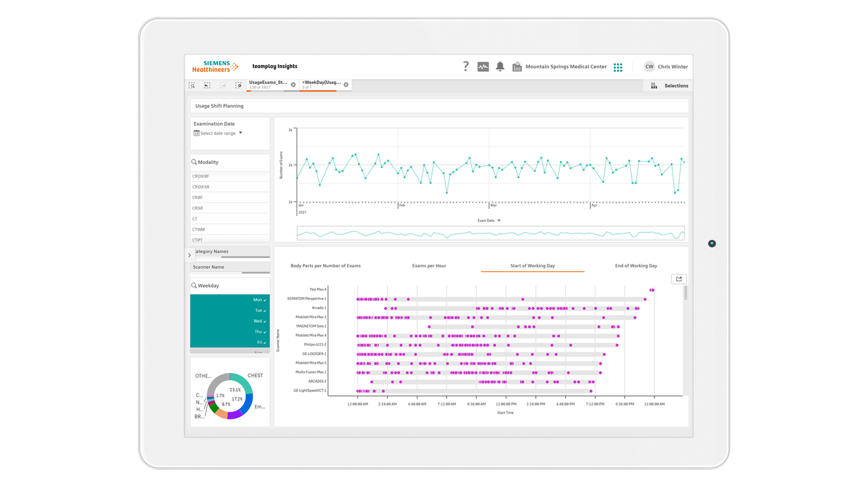
Task: Switch to Body Parts per Number of Exams tab
Action: (x=325, y=265)
